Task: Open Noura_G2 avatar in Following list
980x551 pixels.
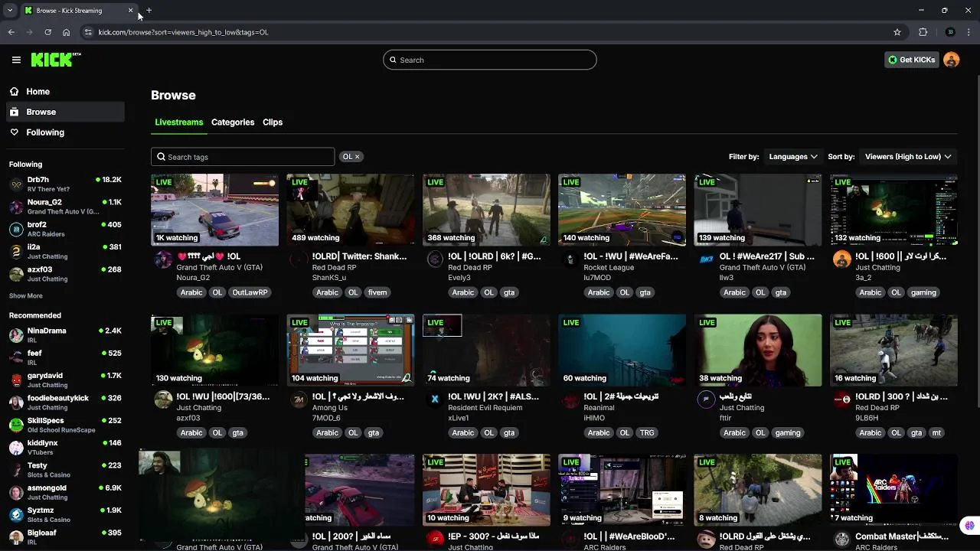Action: pos(16,207)
